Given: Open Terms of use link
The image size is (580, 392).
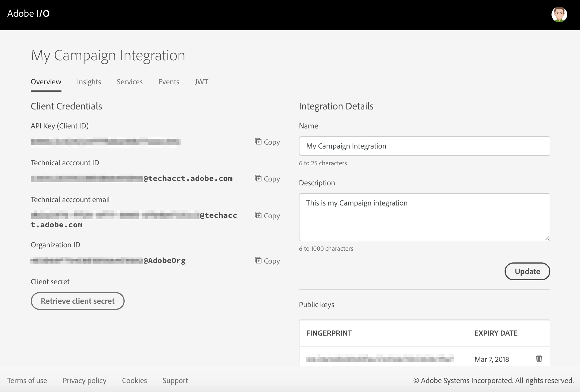Looking at the screenshot, I should tap(27, 381).
